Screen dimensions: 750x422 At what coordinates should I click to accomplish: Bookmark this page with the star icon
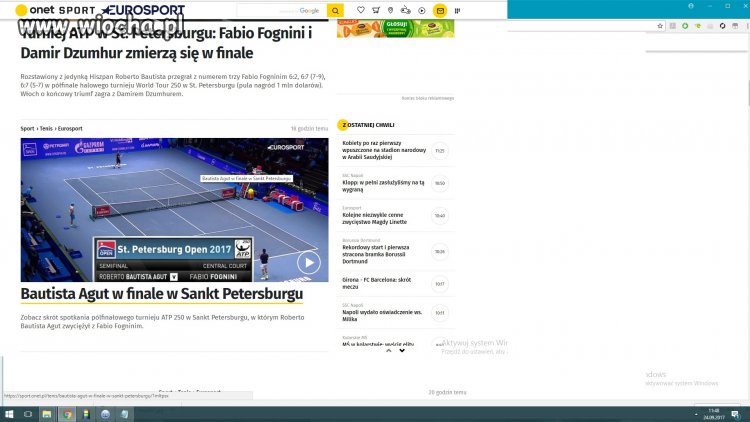(660, 26)
